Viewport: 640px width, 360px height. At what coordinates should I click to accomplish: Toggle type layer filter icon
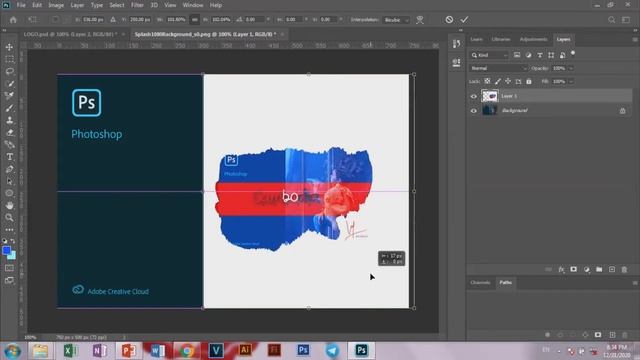[x=540, y=55]
